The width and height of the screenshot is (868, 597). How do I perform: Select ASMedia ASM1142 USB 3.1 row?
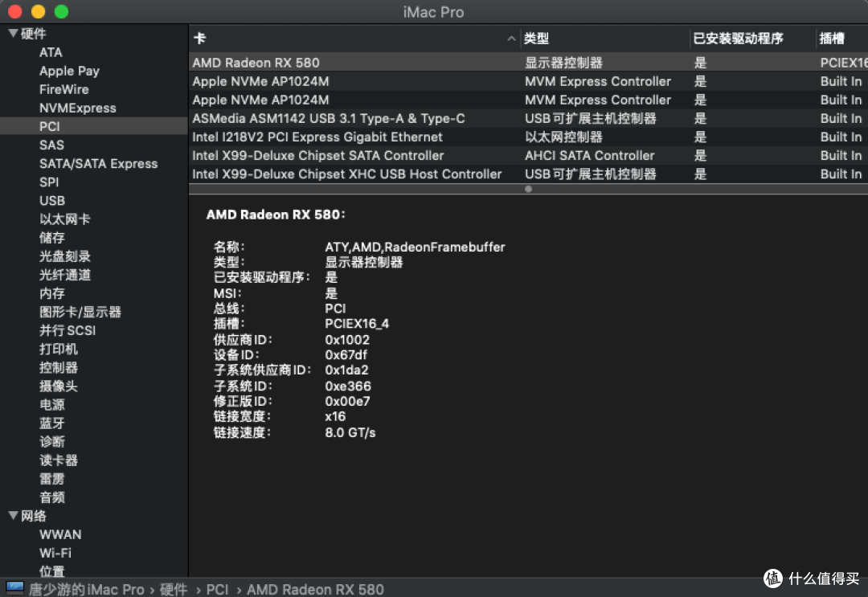click(x=528, y=118)
